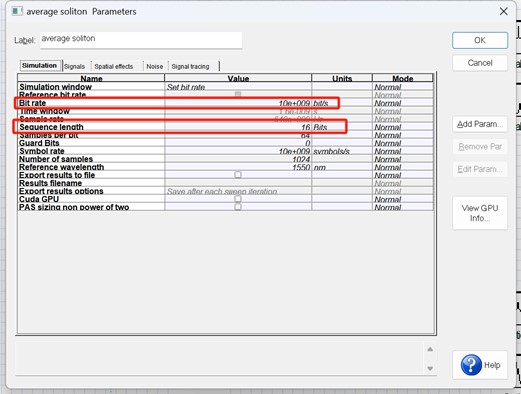
Task: Open the Noise tab
Action: [155, 66]
